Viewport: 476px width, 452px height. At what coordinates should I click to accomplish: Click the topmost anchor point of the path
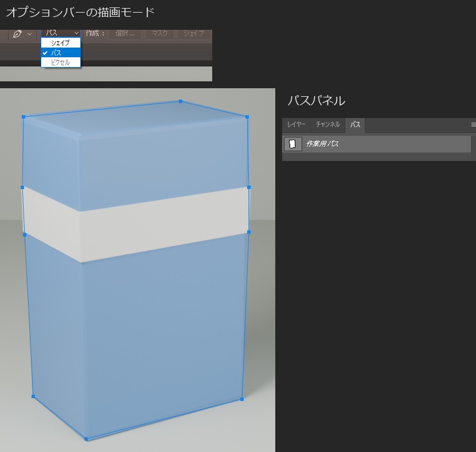point(181,101)
